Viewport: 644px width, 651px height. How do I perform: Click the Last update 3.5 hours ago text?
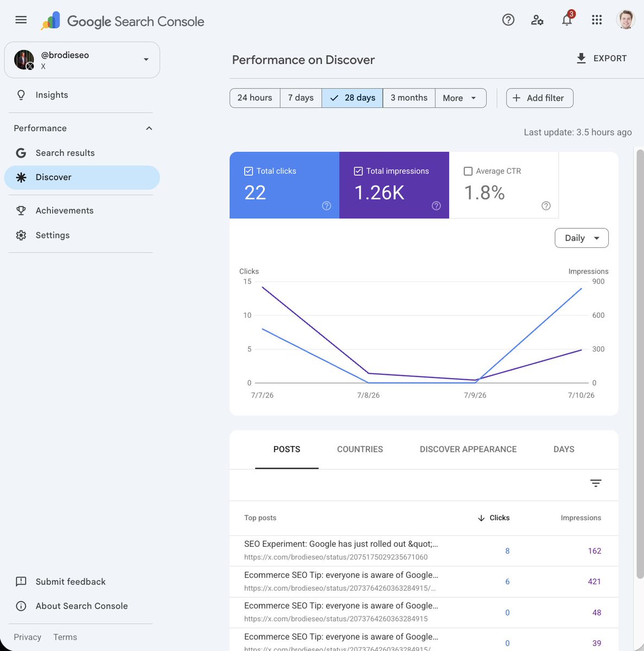(578, 132)
